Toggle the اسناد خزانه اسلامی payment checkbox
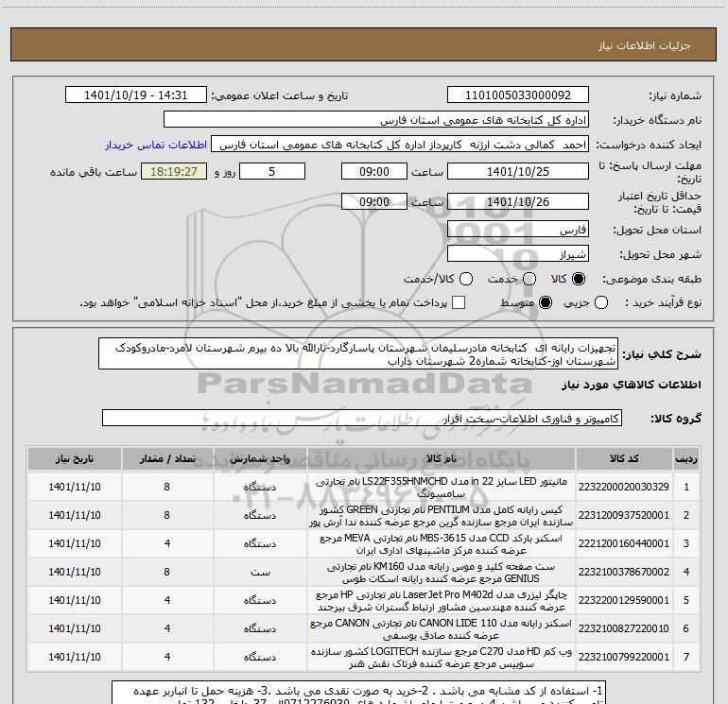Screen dimensions: 728x704 click(459, 302)
